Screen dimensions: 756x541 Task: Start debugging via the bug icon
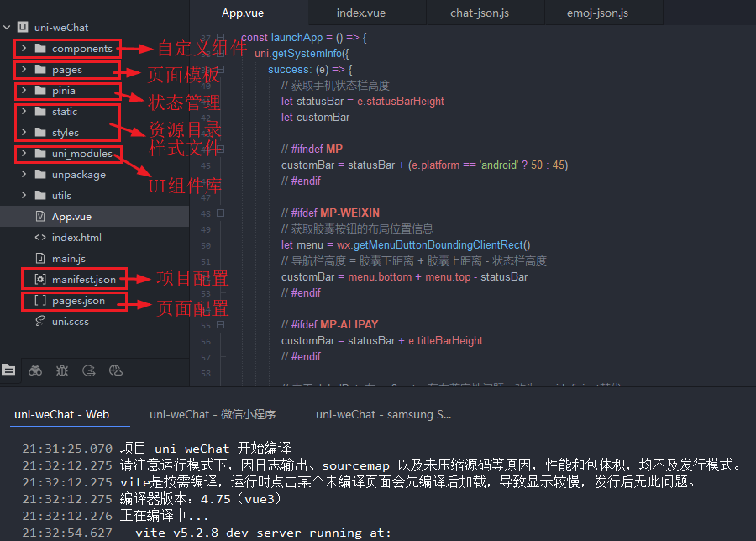(x=61, y=370)
